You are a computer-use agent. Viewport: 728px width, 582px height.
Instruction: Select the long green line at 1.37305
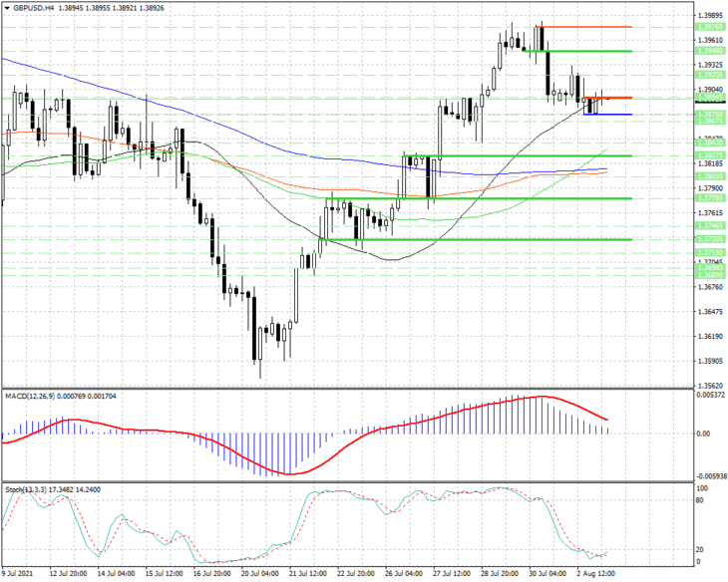(477, 239)
